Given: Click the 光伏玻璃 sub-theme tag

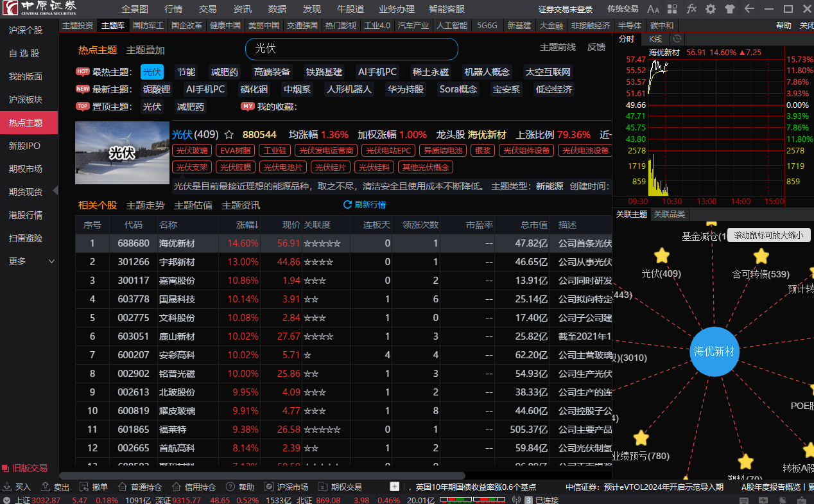Looking at the screenshot, I should [192, 151].
